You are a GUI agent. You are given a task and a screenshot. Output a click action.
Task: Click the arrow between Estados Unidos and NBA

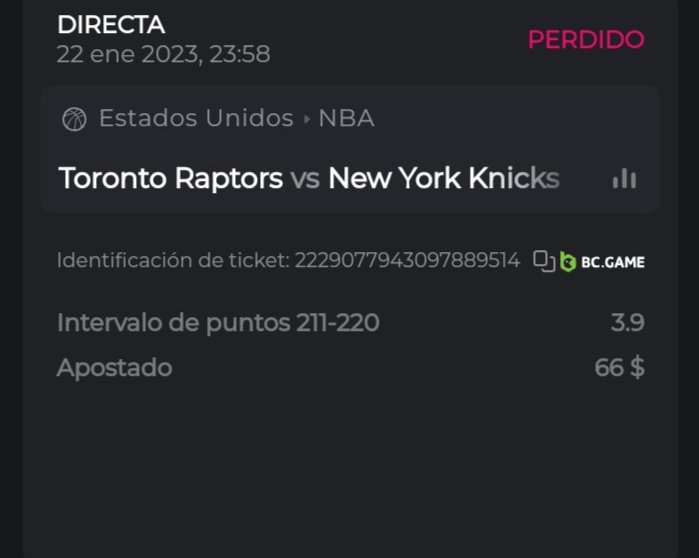(306, 119)
